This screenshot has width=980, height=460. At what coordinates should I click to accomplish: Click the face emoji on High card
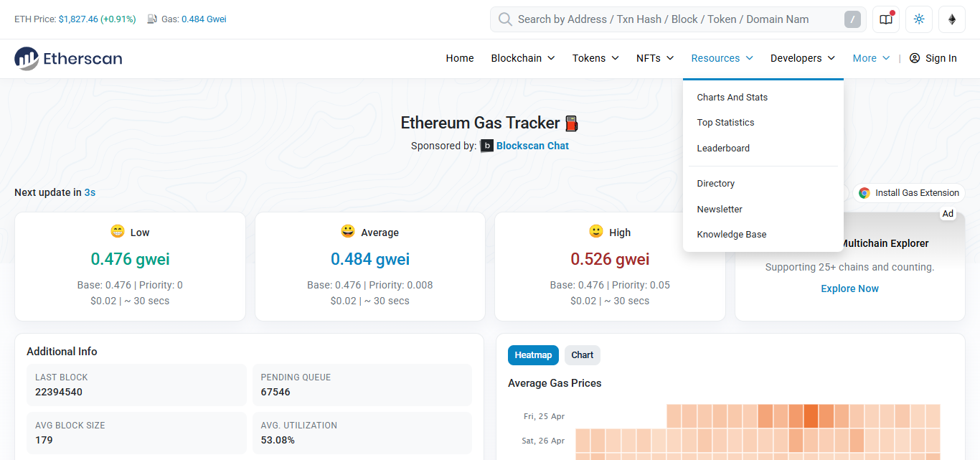pos(596,231)
